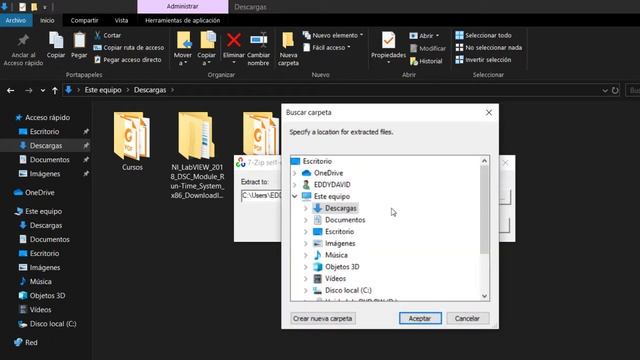Click Invertir selección

click(x=483, y=60)
